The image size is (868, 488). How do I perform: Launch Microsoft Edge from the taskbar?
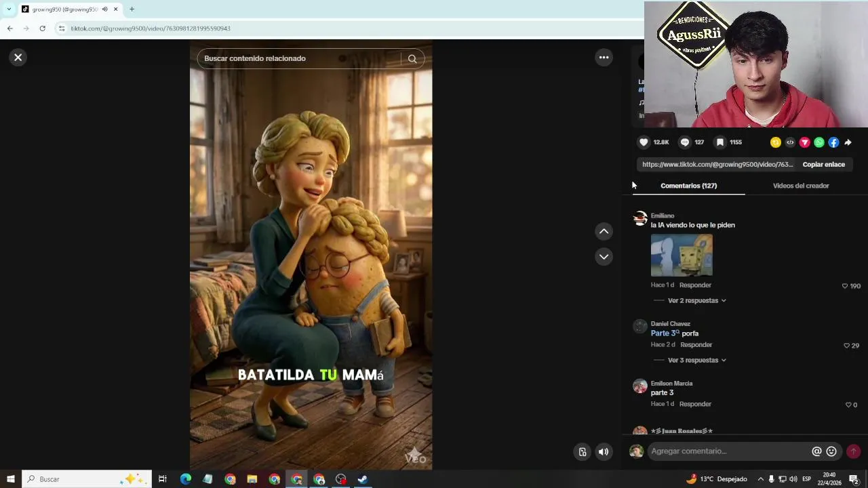(x=185, y=479)
